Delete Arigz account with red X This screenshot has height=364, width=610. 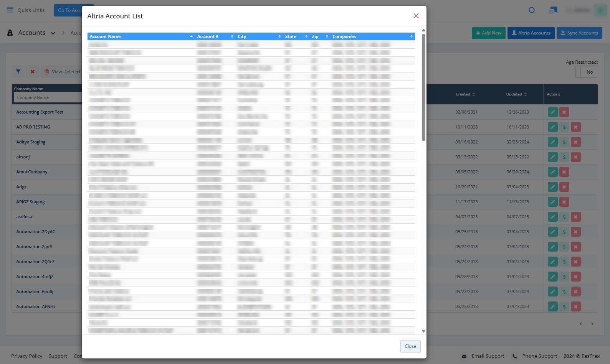(x=564, y=187)
